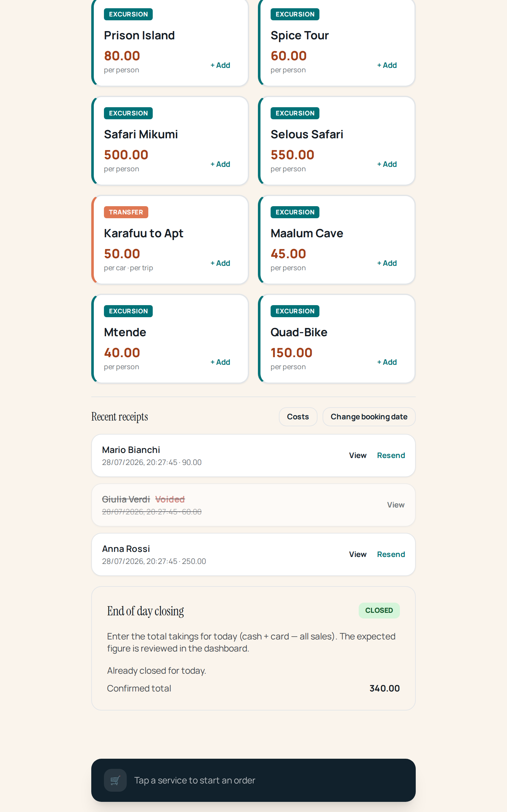Add Safari Mikumi to the order
507x812 pixels.
coord(220,164)
